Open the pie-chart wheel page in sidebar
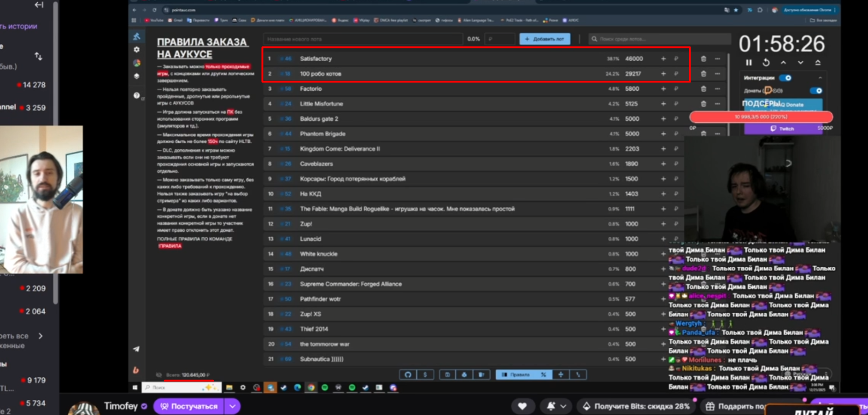868x415 pixels. pos(136,63)
